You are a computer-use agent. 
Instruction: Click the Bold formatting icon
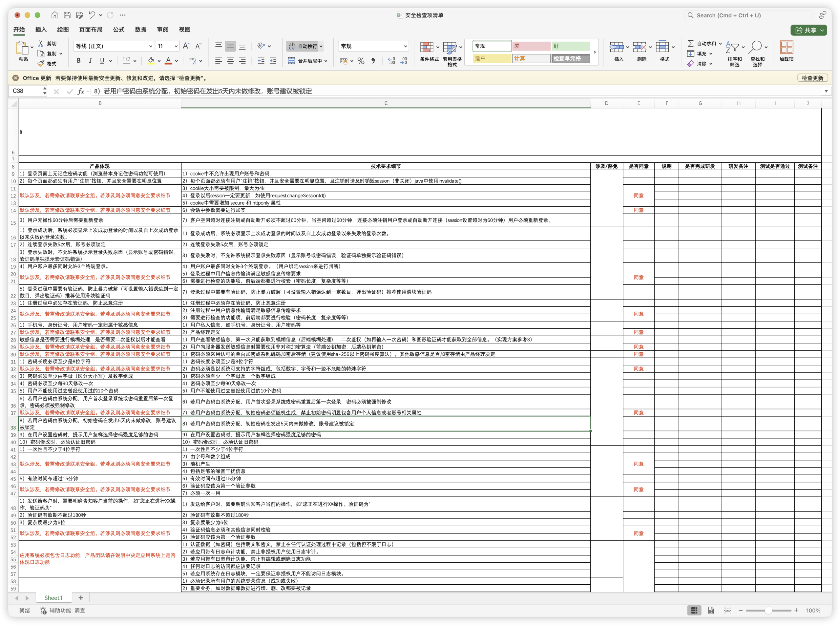click(x=79, y=61)
